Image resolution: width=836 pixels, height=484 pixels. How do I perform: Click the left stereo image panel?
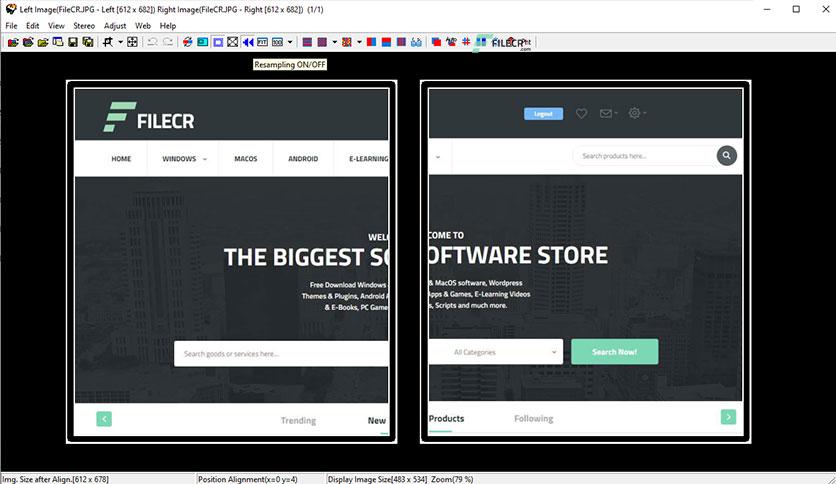pos(231,262)
